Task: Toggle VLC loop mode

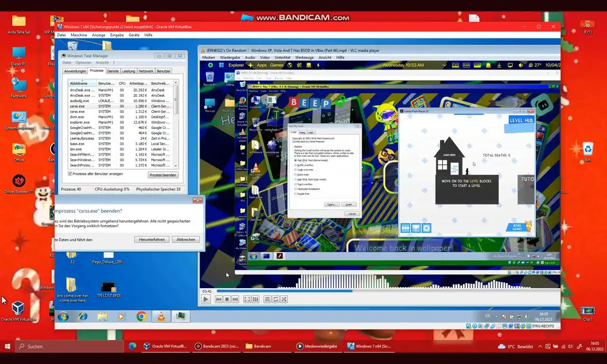Action: 276,299
